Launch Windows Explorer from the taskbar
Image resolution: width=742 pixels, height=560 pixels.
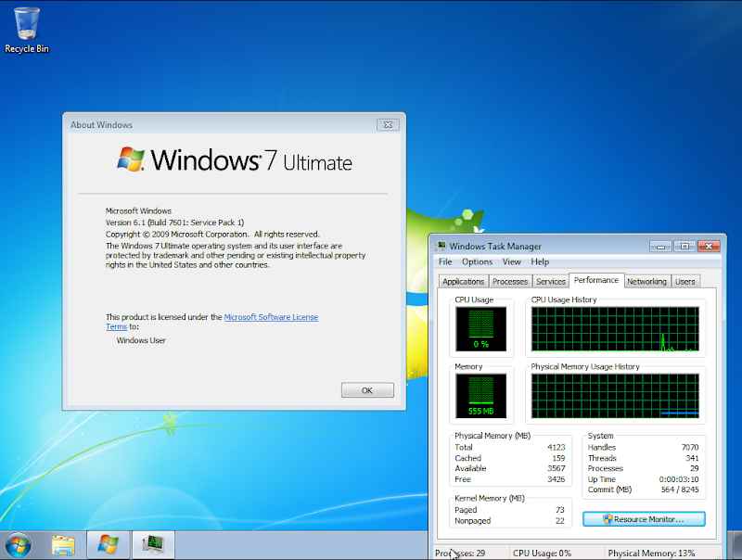(63, 545)
